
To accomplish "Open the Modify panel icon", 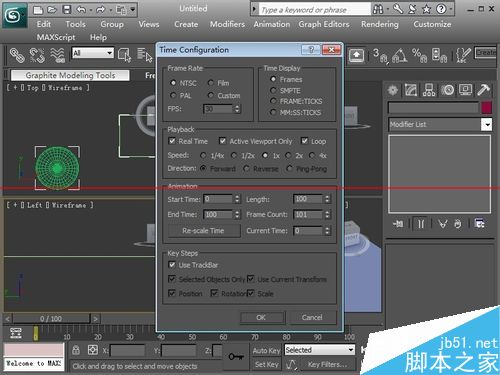I will [411, 90].
